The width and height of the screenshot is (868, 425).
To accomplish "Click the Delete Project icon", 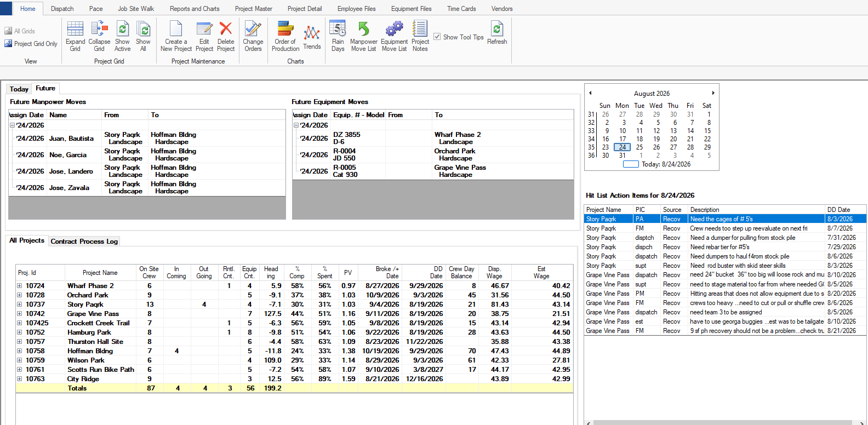I will (226, 36).
